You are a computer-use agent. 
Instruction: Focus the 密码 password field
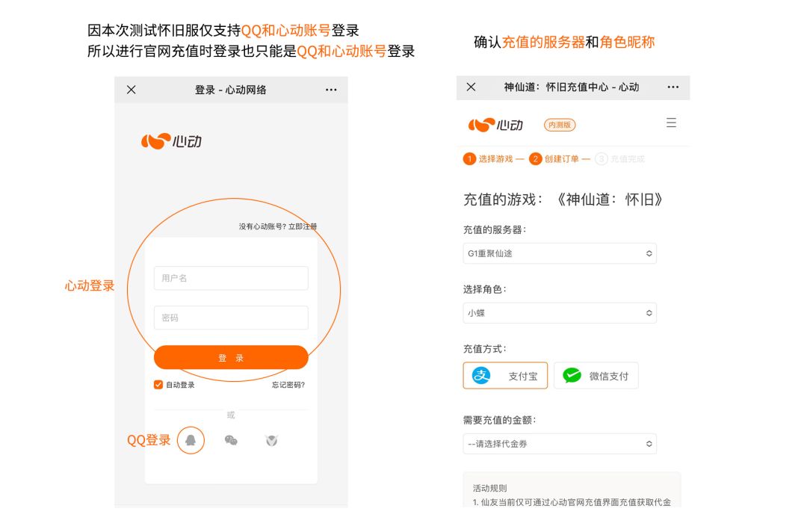tap(231, 318)
